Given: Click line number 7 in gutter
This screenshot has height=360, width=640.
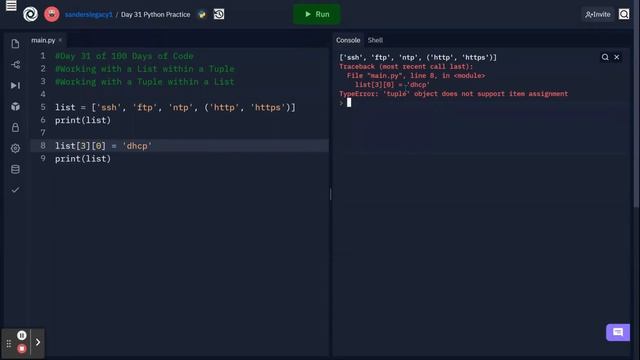Looking at the screenshot, I should (x=43, y=133).
